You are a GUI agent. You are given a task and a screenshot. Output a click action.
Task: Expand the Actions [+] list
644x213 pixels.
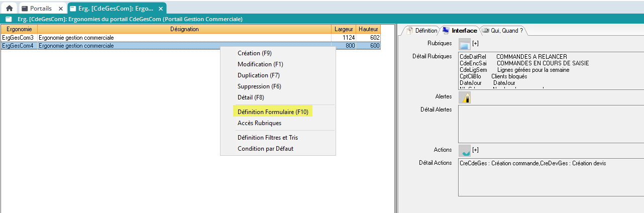click(x=475, y=150)
